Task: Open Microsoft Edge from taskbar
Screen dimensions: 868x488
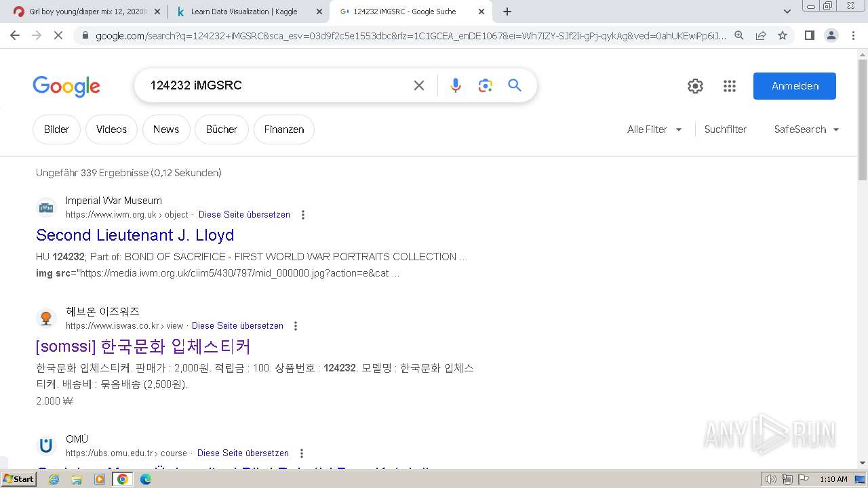Action: [x=146, y=479]
